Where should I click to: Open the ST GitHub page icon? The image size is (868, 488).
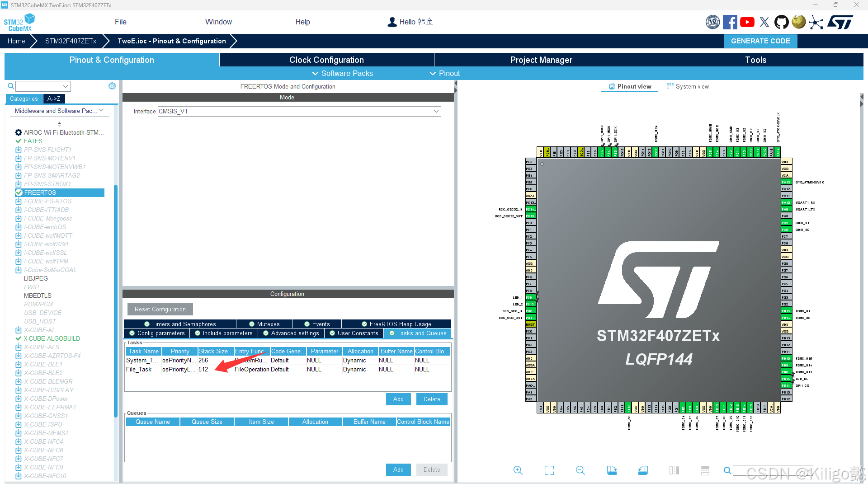pyautogui.click(x=782, y=22)
